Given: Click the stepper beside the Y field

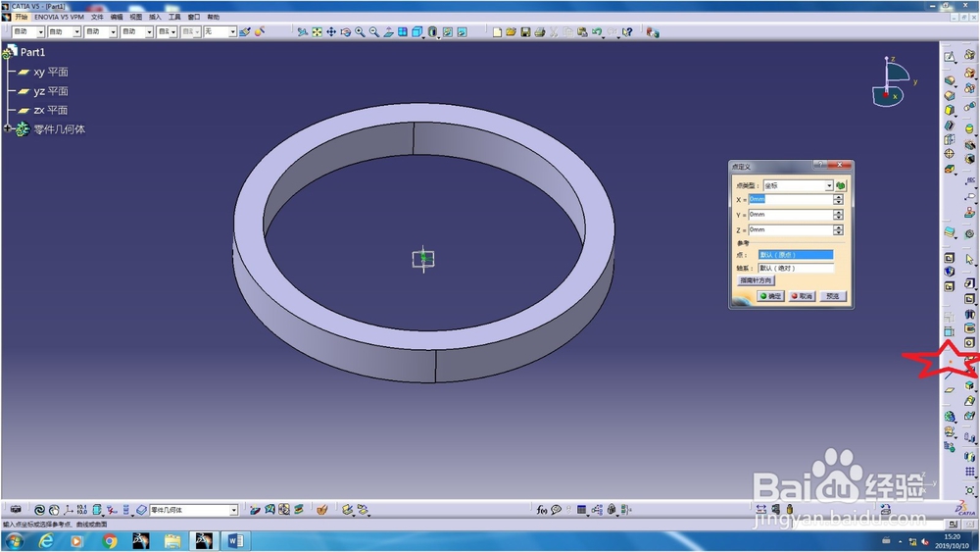Looking at the screenshot, I should click(x=839, y=215).
